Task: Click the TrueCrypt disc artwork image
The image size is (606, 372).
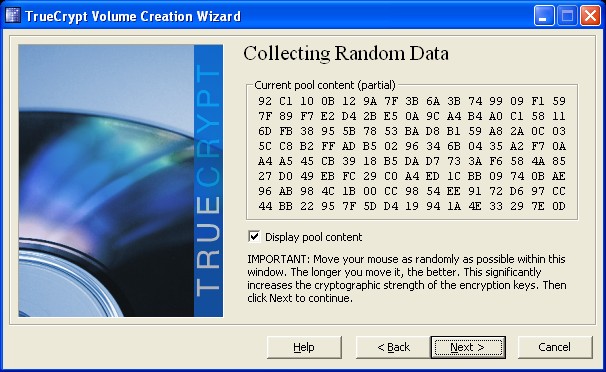Action: (121, 181)
